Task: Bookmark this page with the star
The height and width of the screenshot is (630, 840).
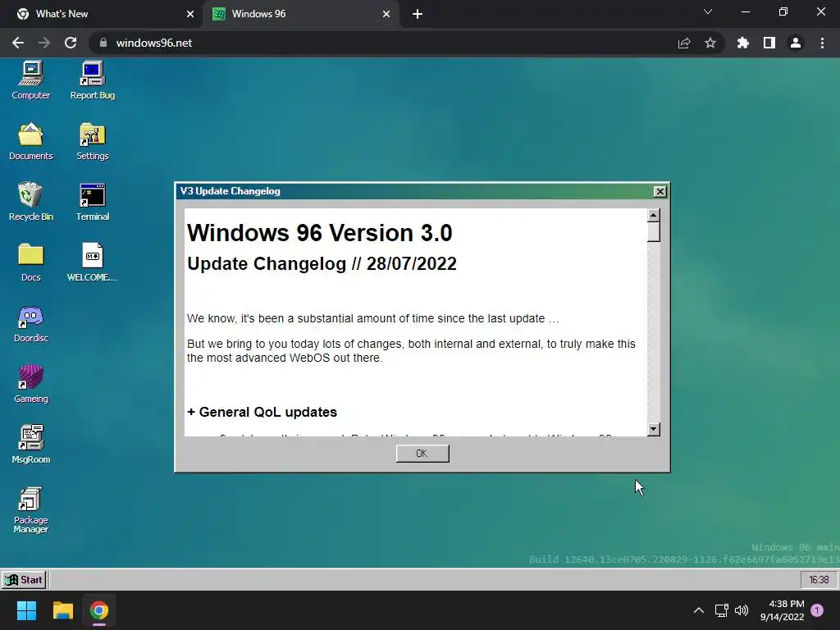Action: point(710,43)
